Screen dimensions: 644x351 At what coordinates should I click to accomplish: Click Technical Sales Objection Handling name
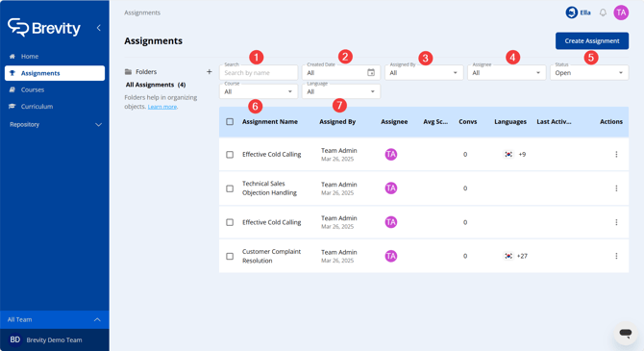[x=269, y=188]
